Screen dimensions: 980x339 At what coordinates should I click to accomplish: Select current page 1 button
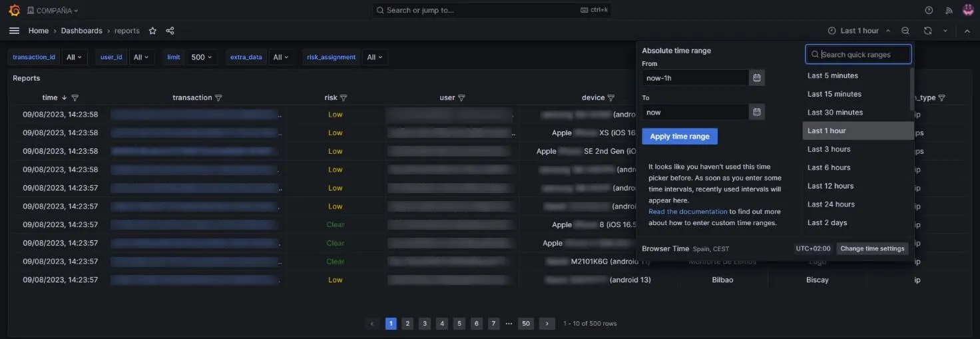[x=391, y=324]
